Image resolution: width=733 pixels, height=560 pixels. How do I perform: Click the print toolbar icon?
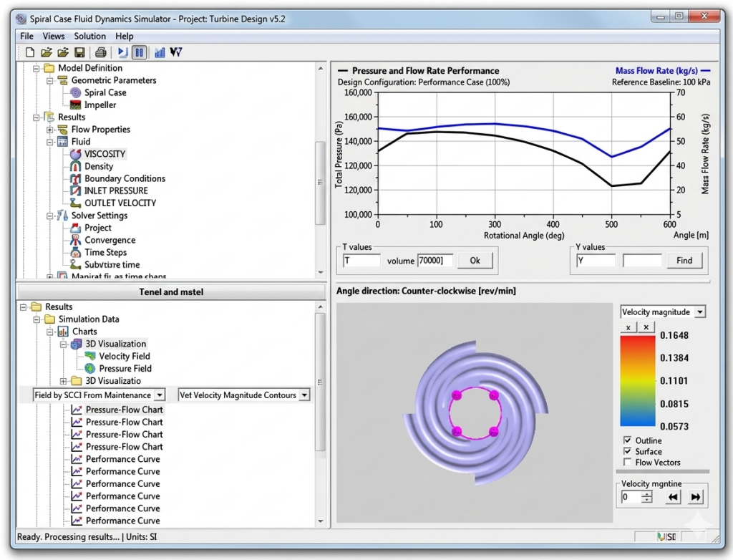pyautogui.click(x=100, y=52)
